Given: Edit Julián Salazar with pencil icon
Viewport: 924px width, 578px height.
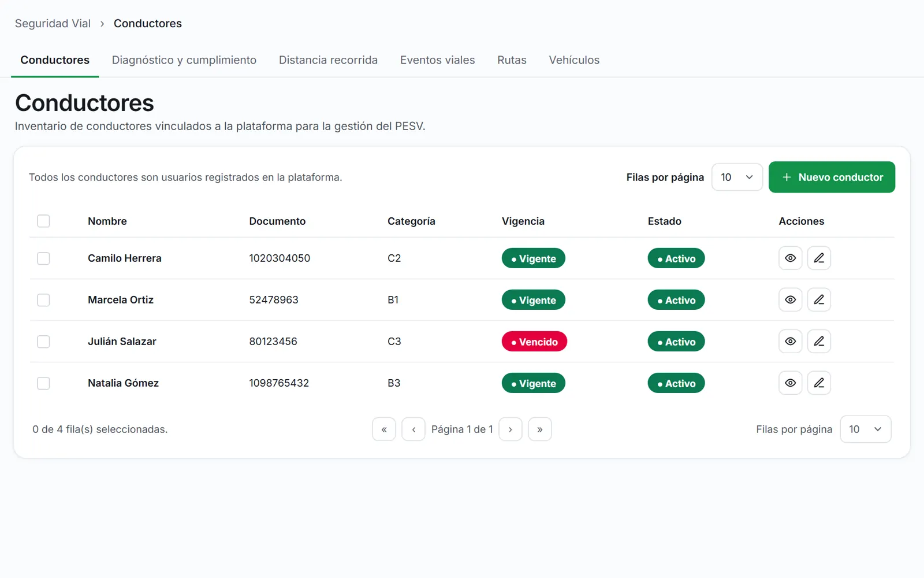Looking at the screenshot, I should click(819, 342).
